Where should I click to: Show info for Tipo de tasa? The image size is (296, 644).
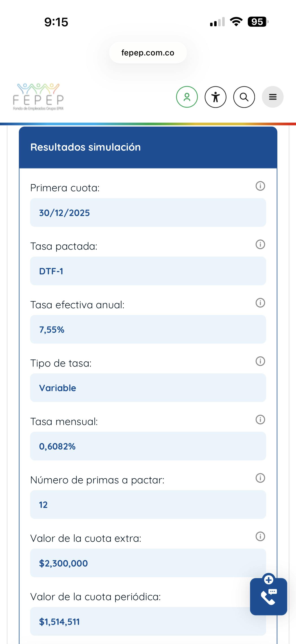(260, 361)
